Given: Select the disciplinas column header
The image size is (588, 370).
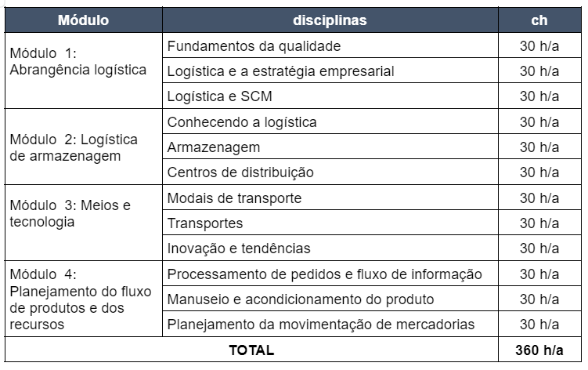Looking at the screenshot, I should [330, 20].
